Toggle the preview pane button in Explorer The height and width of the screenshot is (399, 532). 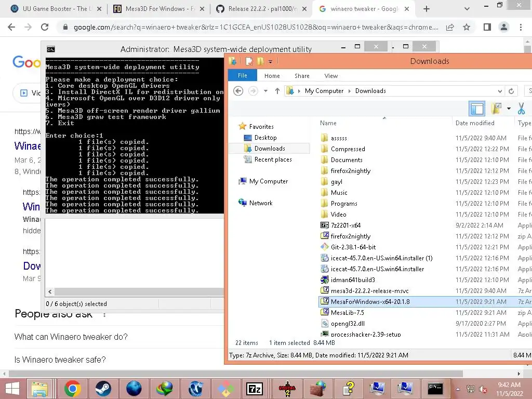tap(477, 109)
